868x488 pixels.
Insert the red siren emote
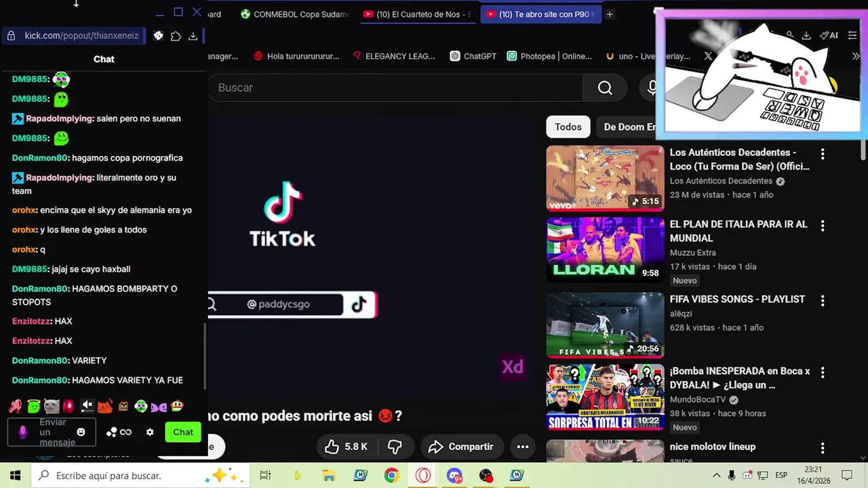click(68, 407)
